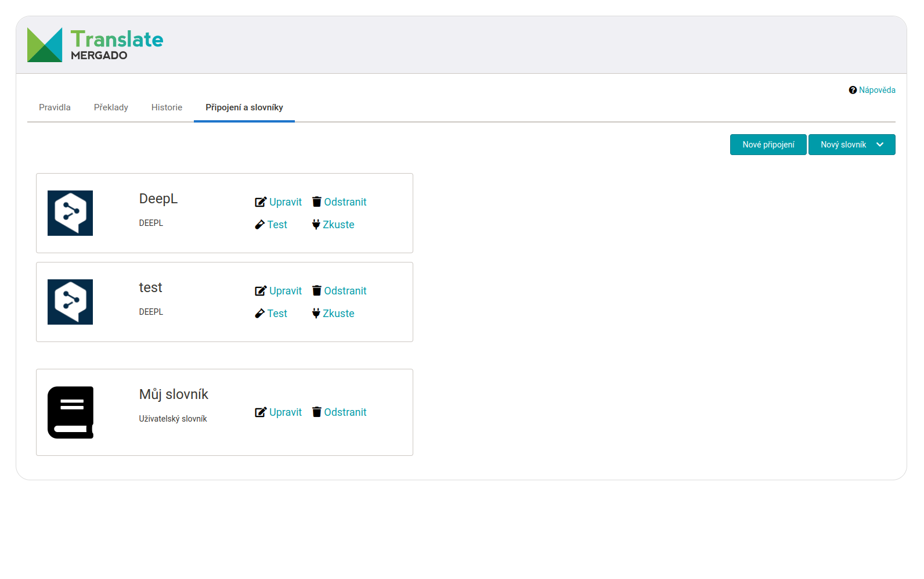Click the trash icon for DeepL
Screen dimensions: 924x579
[x=317, y=202]
